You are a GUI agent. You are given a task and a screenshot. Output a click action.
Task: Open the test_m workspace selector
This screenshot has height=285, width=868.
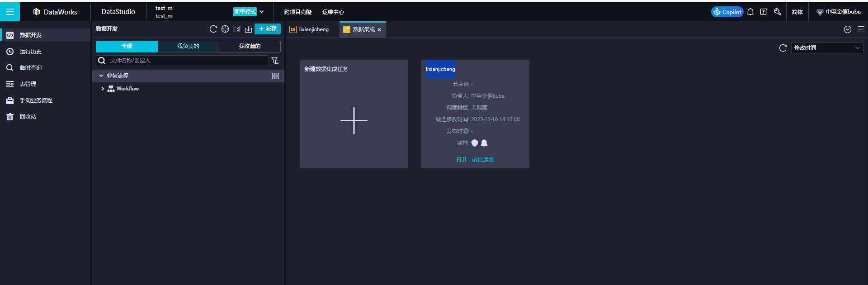pos(164,12)
